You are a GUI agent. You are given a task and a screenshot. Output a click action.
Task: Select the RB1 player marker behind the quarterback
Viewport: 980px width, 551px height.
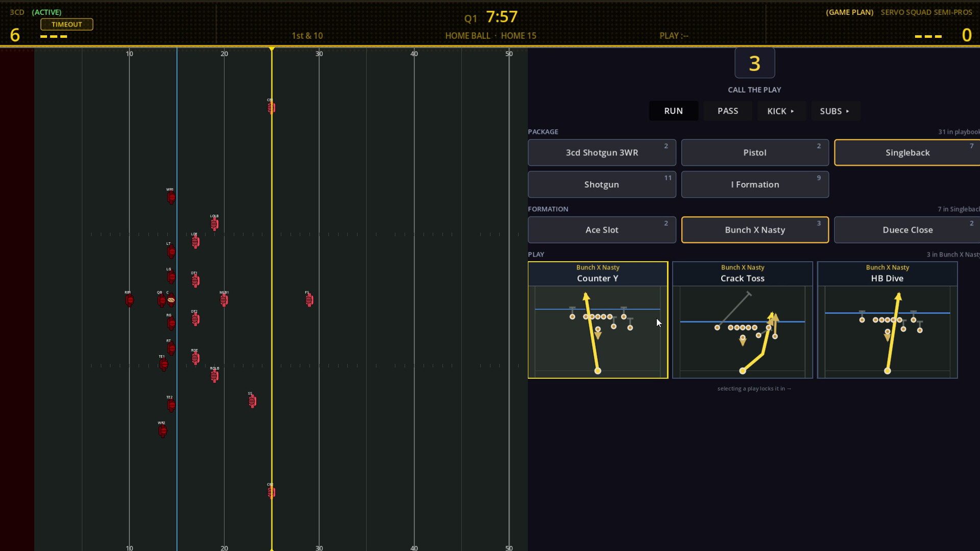coord(129,300)
